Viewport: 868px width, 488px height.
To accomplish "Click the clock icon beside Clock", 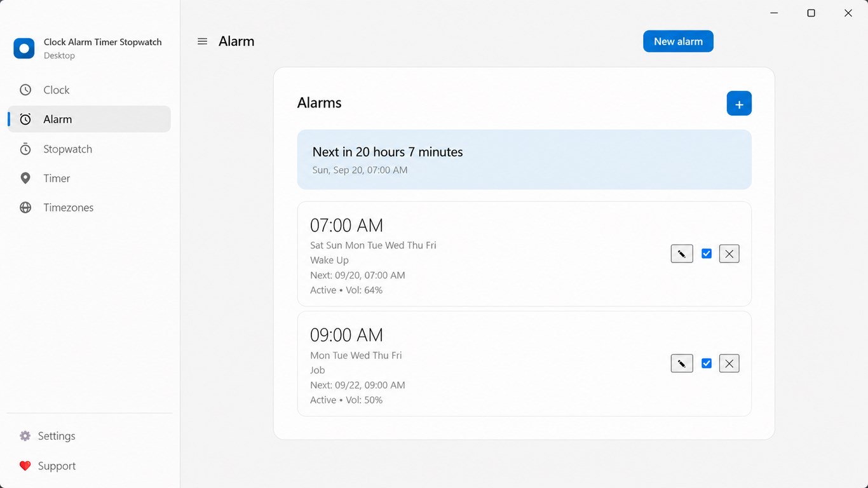I will coord(25,90).
